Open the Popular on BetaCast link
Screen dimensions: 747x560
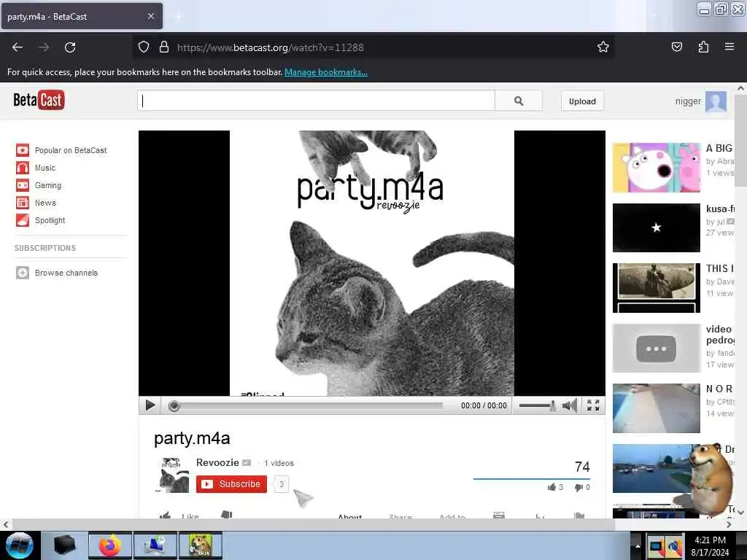point(71,150)
